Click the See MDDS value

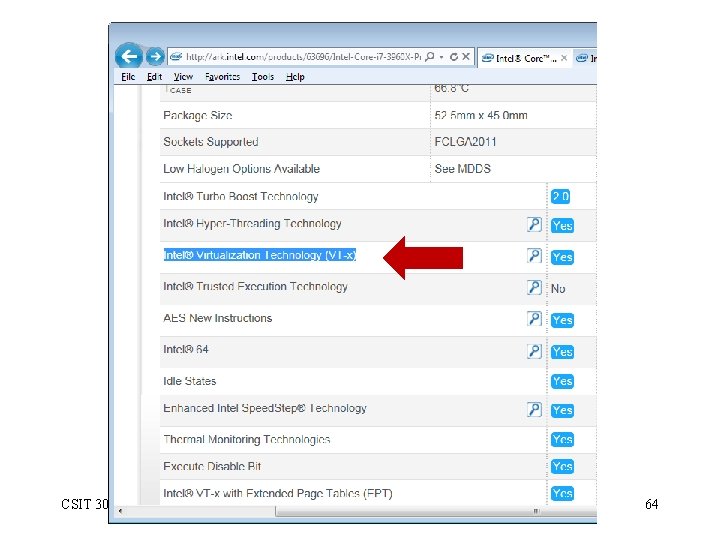(x=462, y=169)
